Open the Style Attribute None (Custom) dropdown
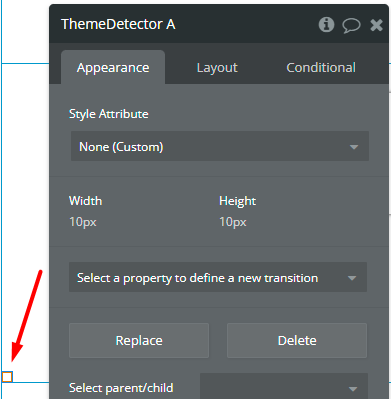Image resolution: width=391 pixels, height=399 pixels. (x=220, y=146)
